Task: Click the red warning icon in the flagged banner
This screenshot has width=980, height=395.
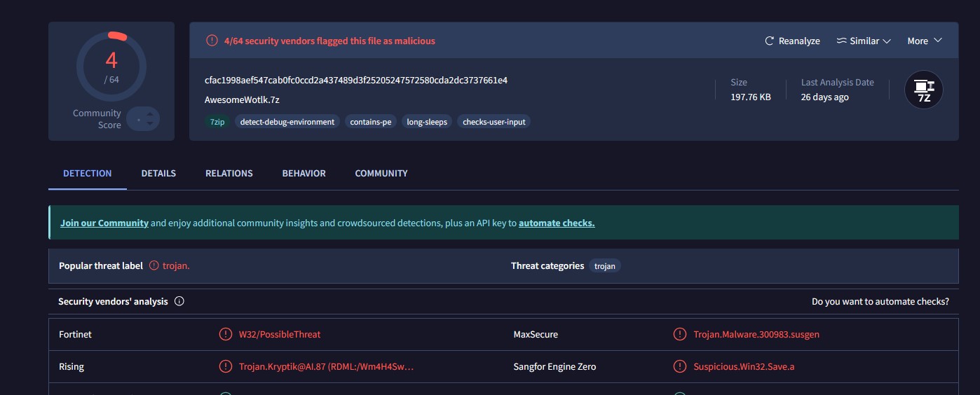Action: [212, 41]
